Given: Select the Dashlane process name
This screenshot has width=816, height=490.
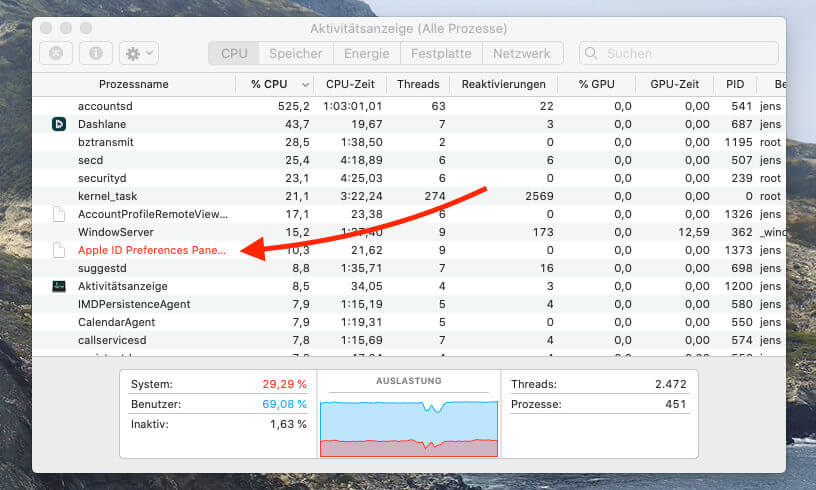Looking at the screenshot, I should tap(102, 124).
